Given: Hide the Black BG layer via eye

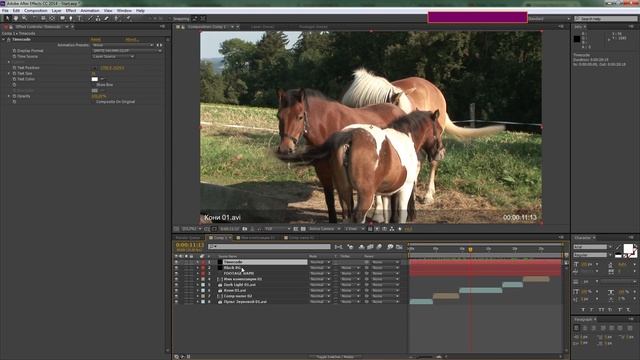Looking at the screenshot, I should pos(176,268).
